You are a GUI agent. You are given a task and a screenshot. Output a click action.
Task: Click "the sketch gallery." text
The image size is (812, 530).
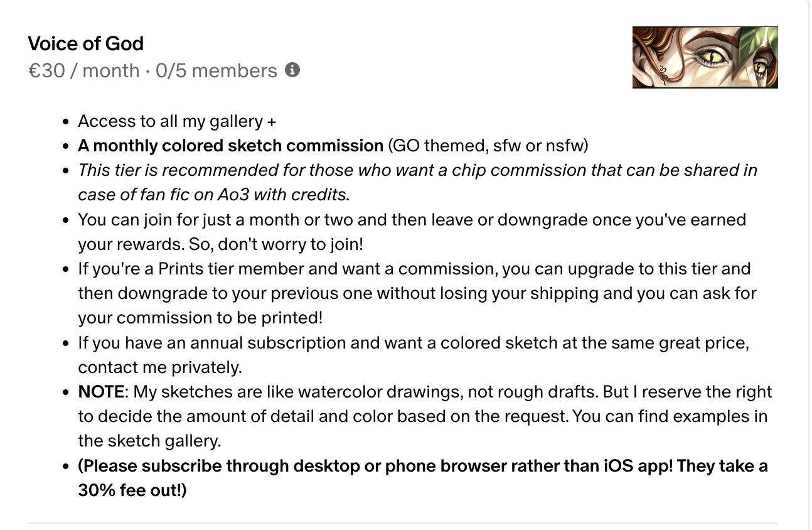[x=149, y=441]
